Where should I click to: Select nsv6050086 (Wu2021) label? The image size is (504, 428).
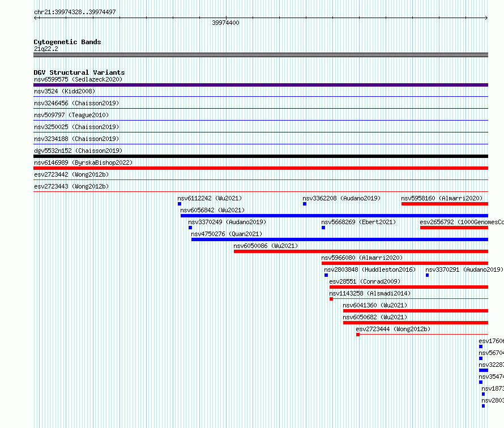coord(266,246)
